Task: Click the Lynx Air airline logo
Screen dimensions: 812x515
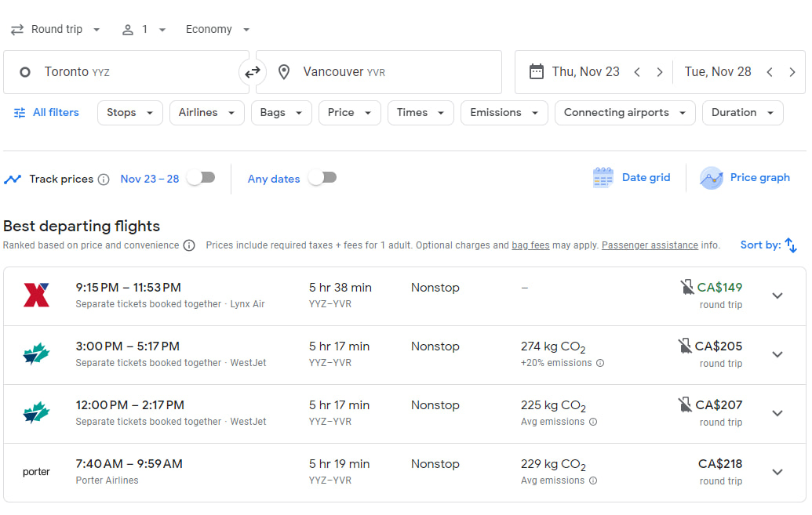Action: pyautogui.click(x=35, y=296)
